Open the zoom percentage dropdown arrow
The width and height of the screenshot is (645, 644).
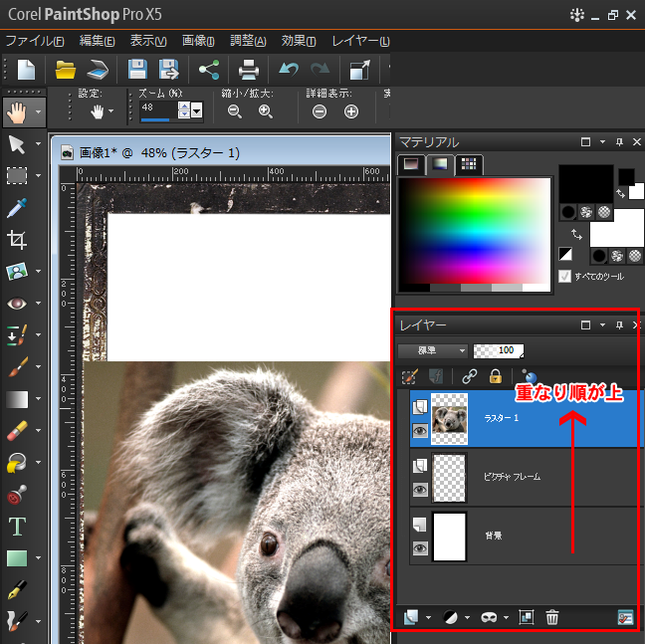197,110
